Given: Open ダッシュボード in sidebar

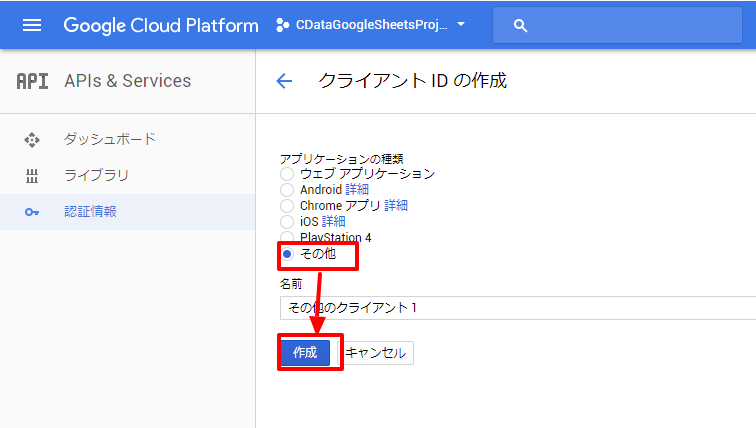Looking at the screenshot, I should click(x=110, y=139).
